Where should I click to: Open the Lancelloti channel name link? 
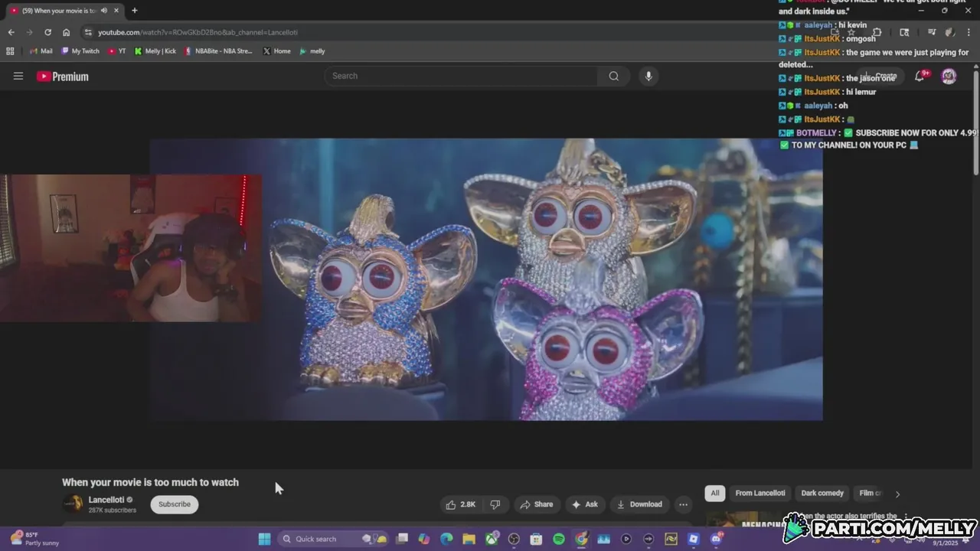(106, 500)
